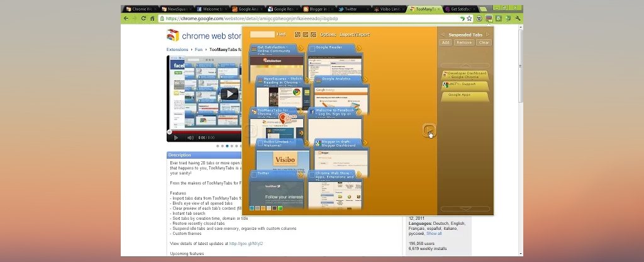Click the faded left-side panel arrow button
The width and height of the screenshot is (644, 262).
coord(250,130)
